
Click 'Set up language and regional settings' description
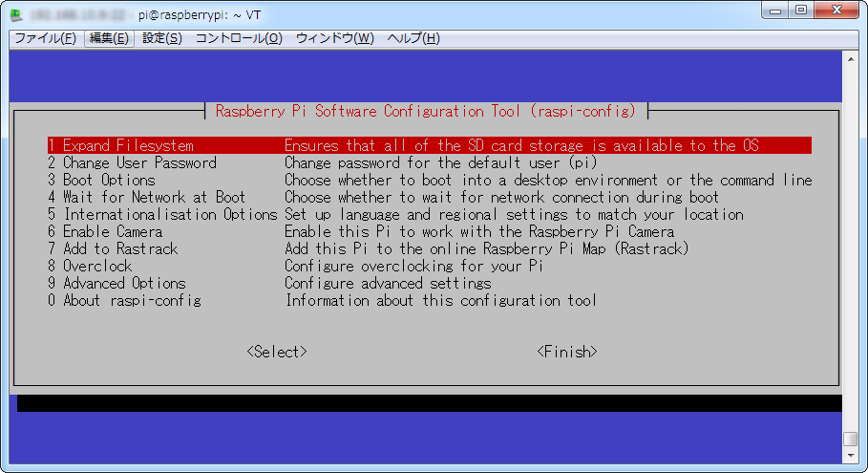coord(514,214)
